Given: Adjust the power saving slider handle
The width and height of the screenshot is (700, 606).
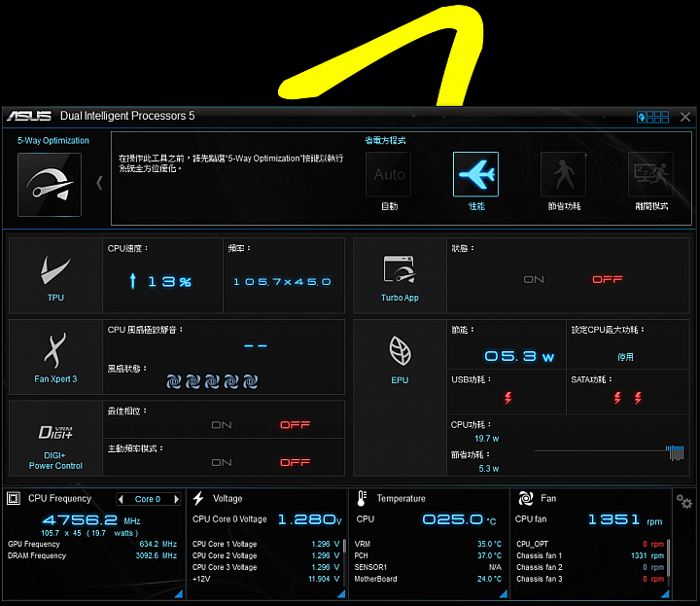Looking at the screenshot, I should (676, 452).
